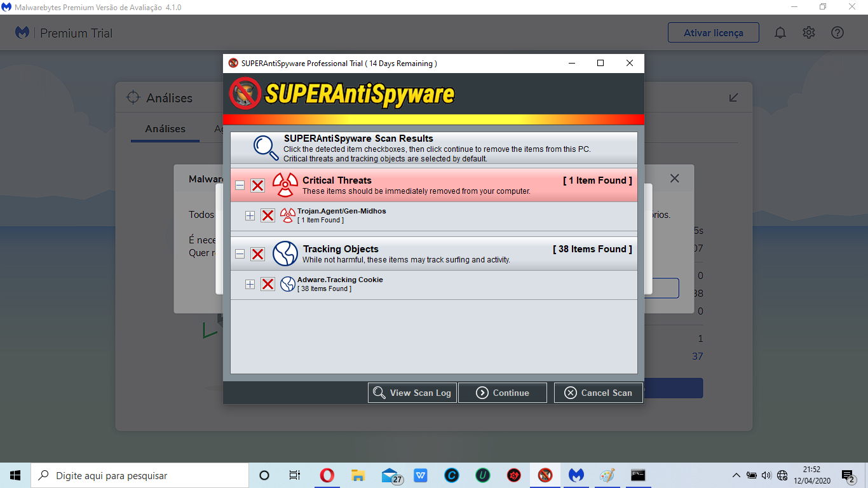The image size is (868, 488).
Task: Click the SUPERAntiSpyware logo icon
Action: [245, 94]
